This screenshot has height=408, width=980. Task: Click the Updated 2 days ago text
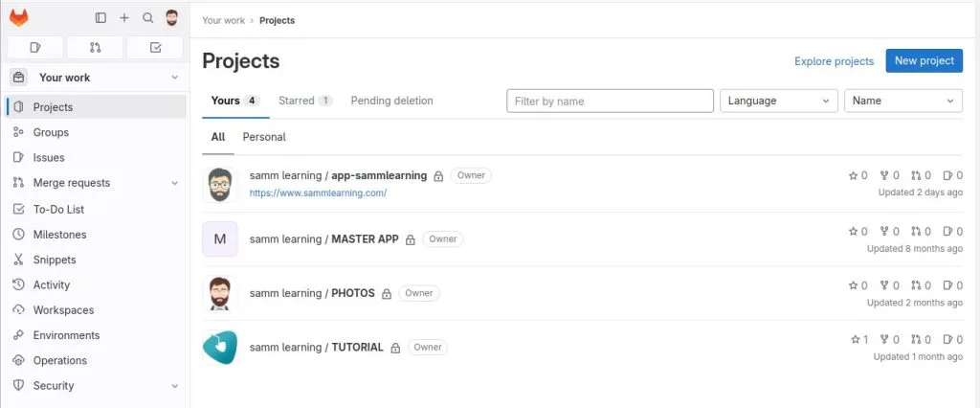click(920, 193)
